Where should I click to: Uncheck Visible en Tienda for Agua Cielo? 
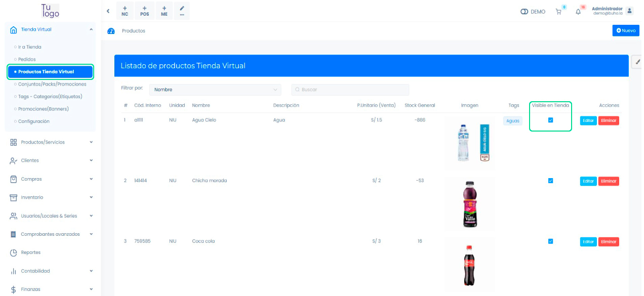[x=550, y=120]
